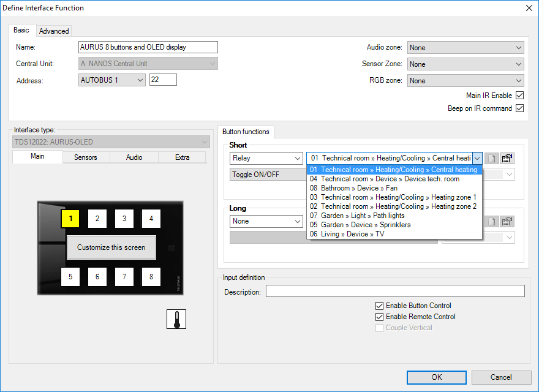539x392 pixels.
Task: Click the OK button
Action: pos(436,377)
